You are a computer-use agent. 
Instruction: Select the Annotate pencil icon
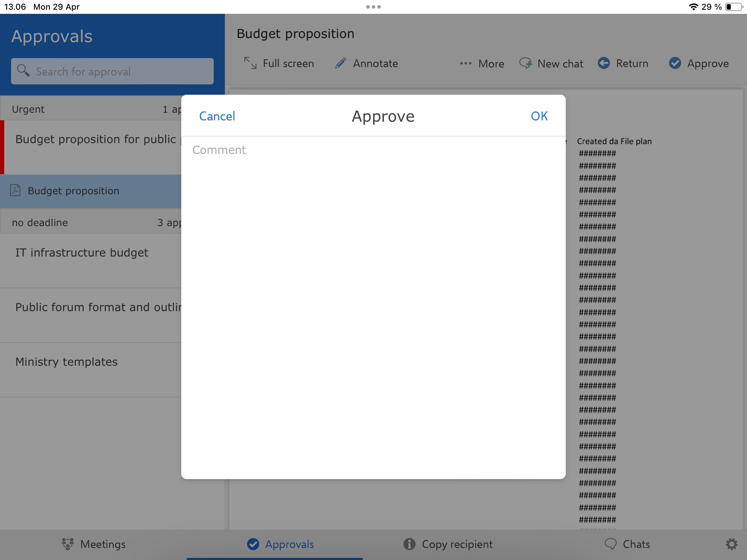click(341, 63)
